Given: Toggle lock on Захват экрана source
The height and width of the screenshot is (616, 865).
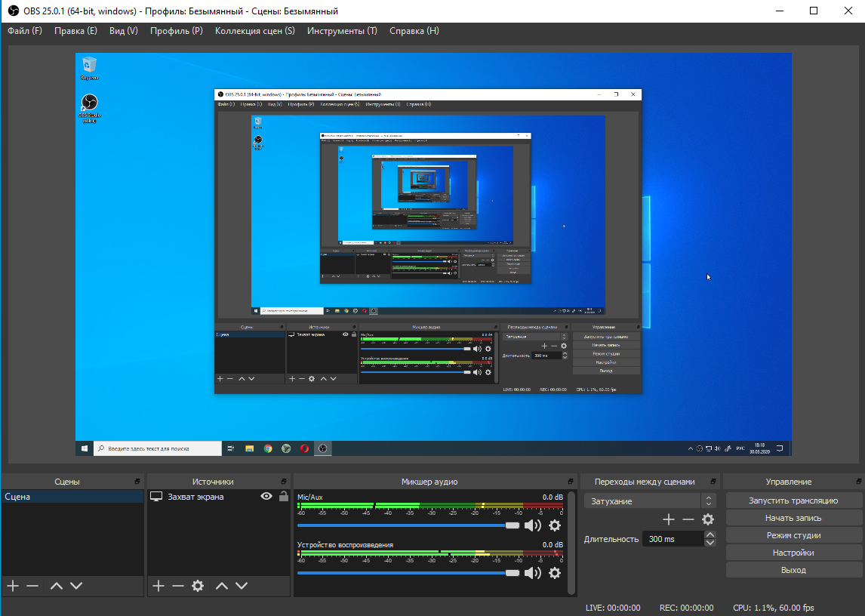Looking at the screenshot, I should [x=283, y=497].
